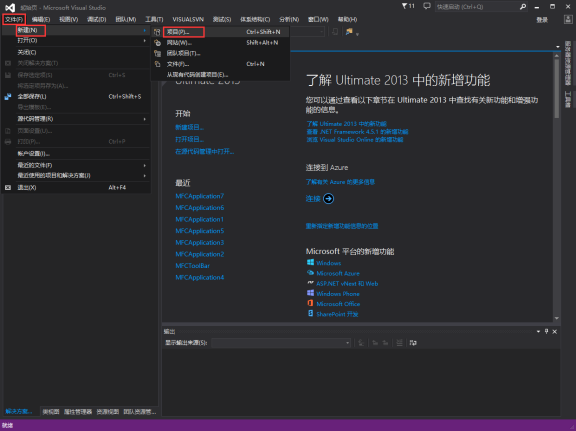Click the Azure 连接 arrow circle icon
Viewport: 576px width, 431px height.
click(328, 199)
